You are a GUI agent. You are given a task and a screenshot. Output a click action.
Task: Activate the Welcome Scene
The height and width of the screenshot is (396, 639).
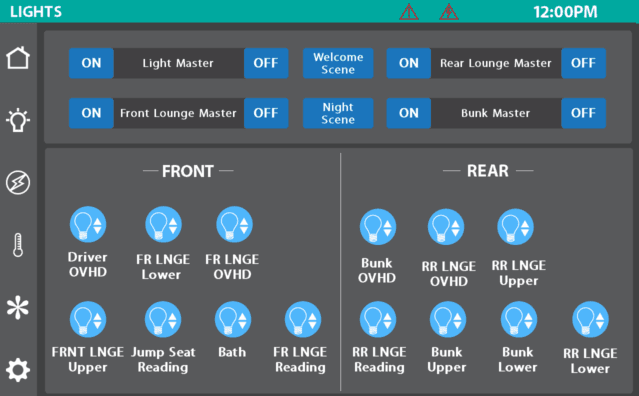pyautogui.click(x=338, y=63)
